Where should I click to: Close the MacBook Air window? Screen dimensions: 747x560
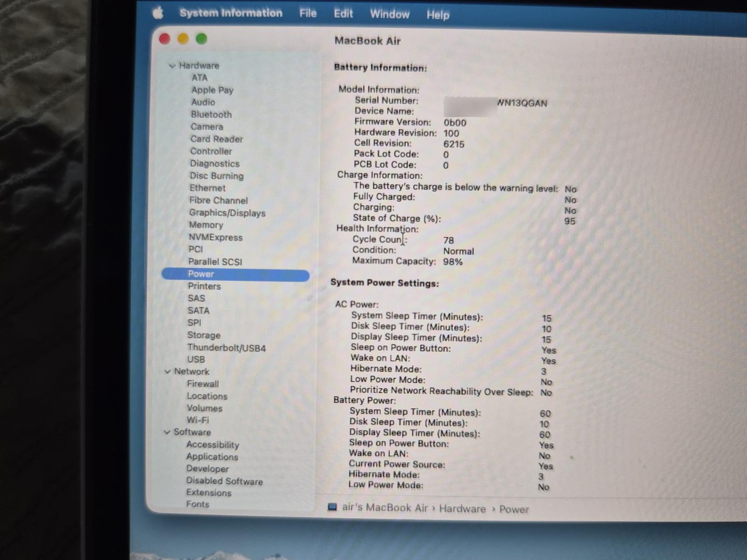165,38
